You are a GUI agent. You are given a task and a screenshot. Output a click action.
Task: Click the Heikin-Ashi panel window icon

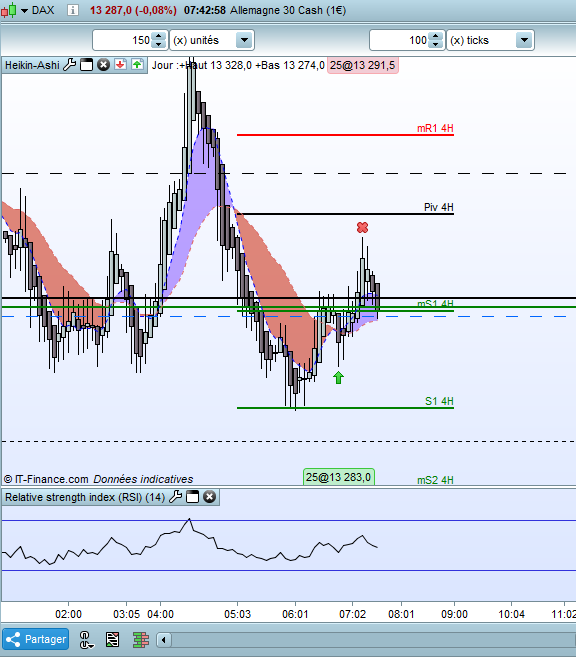(x=86, y=65)
